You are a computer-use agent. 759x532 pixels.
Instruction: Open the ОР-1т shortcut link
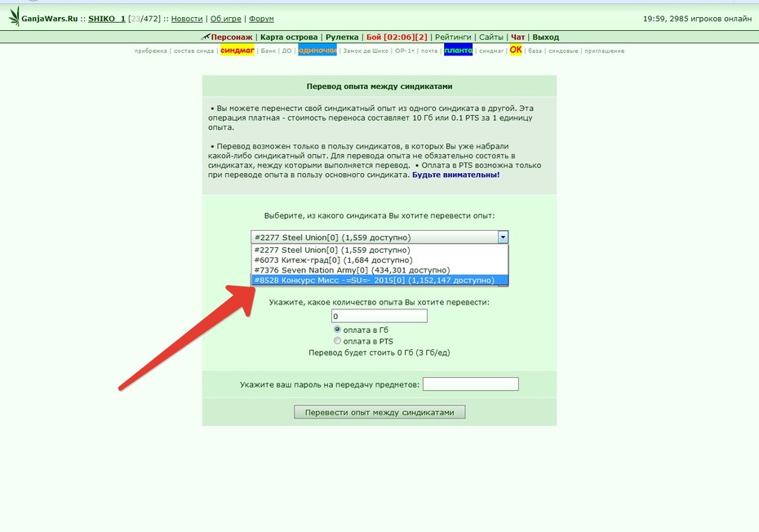tap(404, 51)
